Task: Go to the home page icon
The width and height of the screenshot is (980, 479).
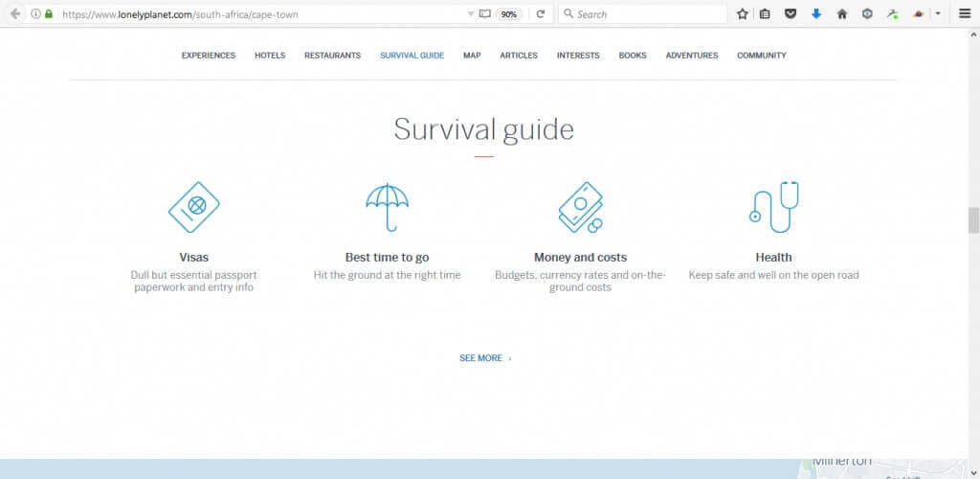Action: [842, 13]
